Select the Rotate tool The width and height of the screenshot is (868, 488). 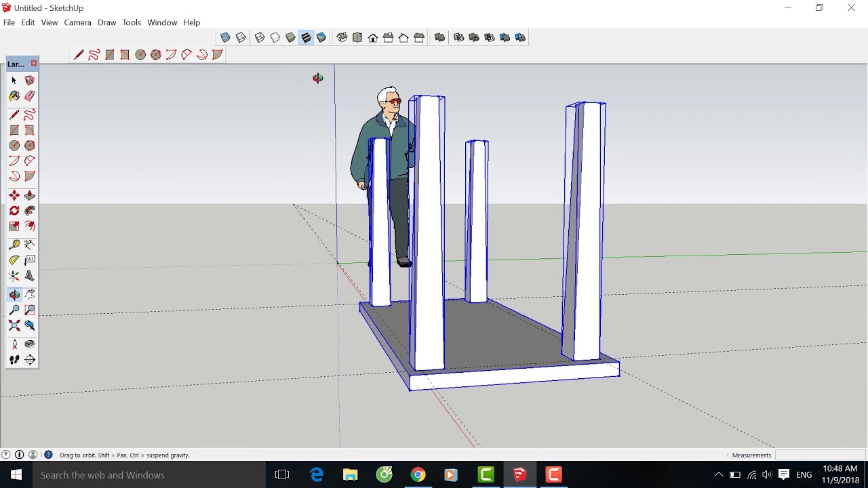pos(14,211)
